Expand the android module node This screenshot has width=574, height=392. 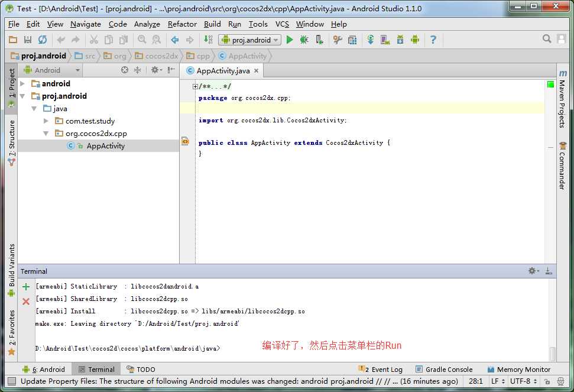[x=22, y=84]
